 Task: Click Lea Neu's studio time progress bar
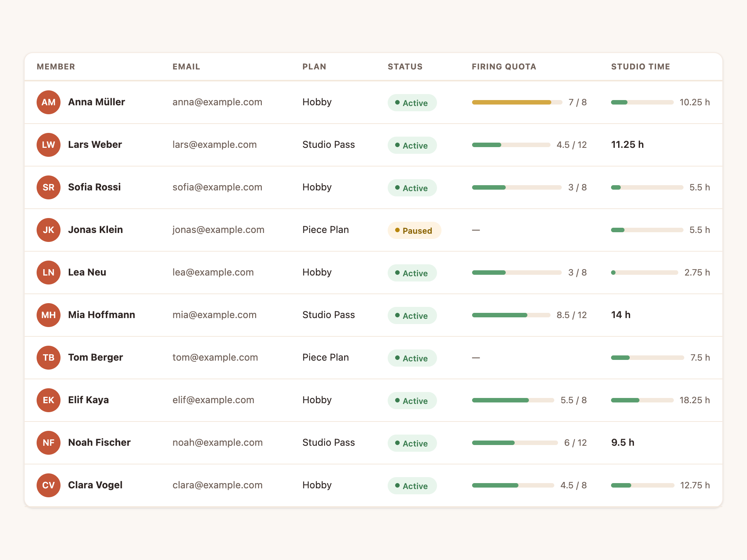click(x=645, y=273)
